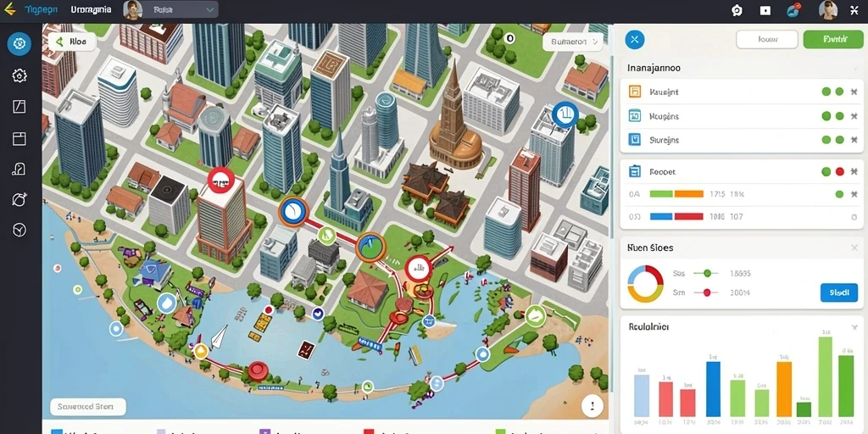
Task: Click the blue X close circle in side panel
Action: coord(634,39)
